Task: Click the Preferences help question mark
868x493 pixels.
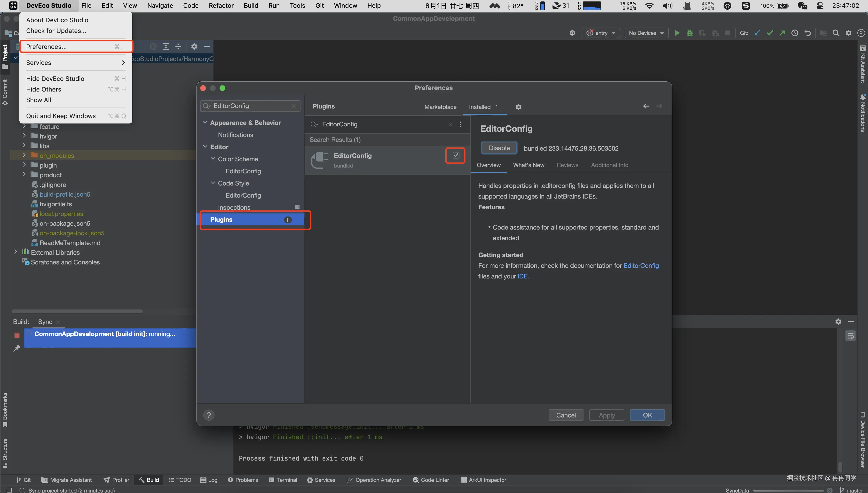Action: tap(209, 415)
